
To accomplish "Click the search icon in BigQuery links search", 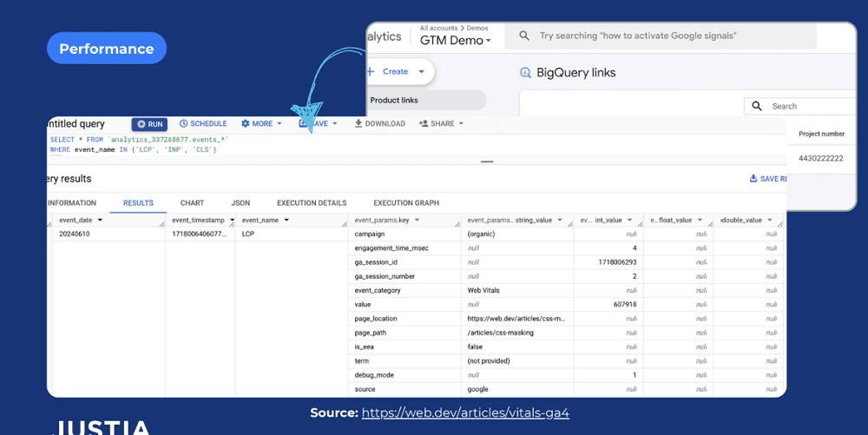I will point(757,106).
